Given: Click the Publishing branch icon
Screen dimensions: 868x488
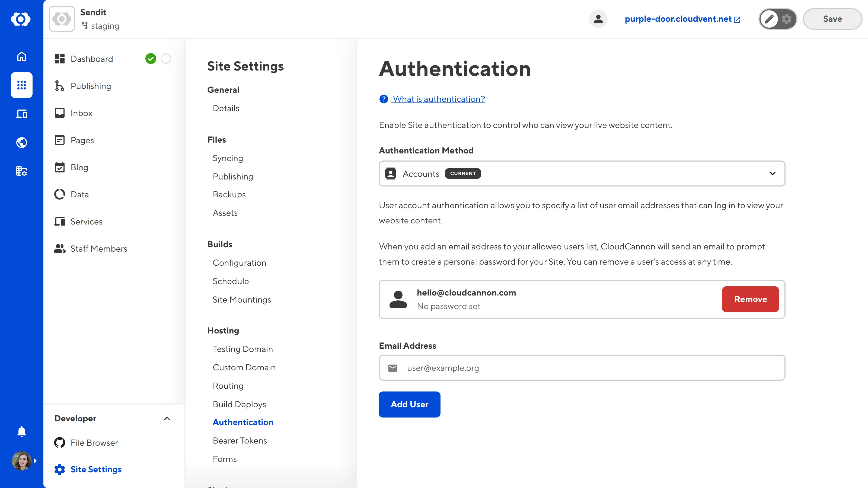Looking at the screenshot, I should [60, 86].
